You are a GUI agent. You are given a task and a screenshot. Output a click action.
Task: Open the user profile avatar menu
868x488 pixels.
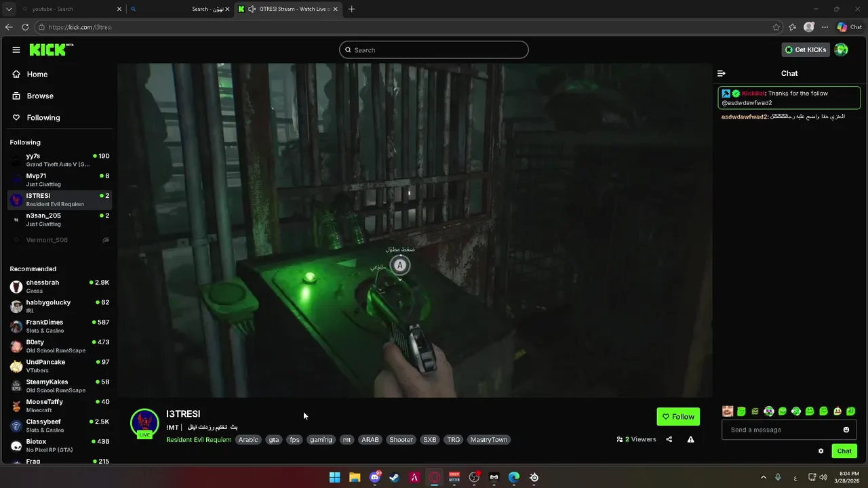click(841, 49)
